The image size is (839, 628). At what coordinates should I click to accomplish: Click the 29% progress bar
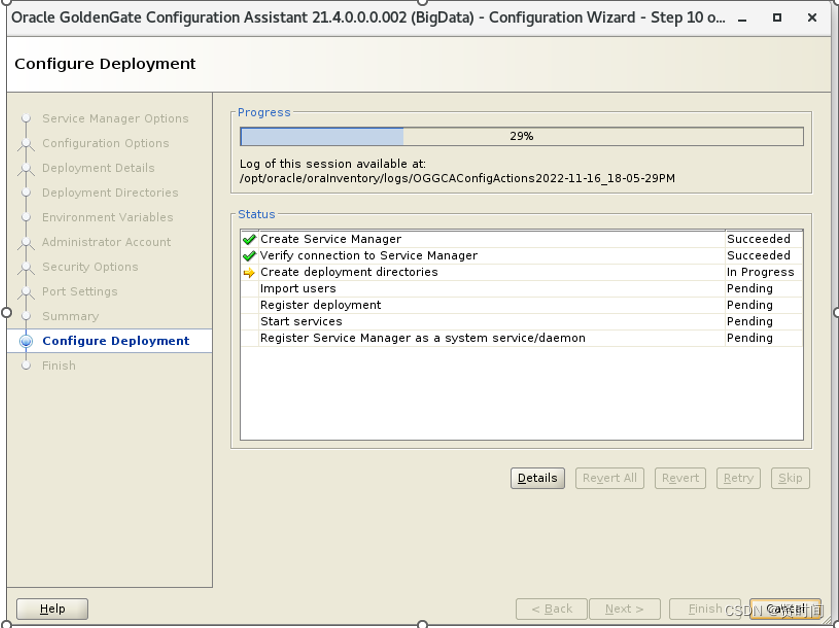[x=522, y=136]
